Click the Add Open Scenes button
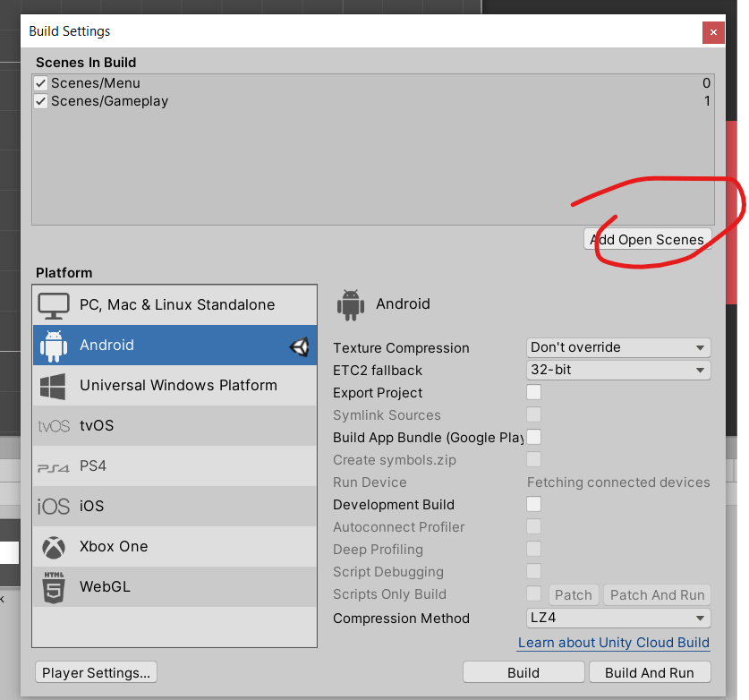The height and width of the screenshot is (700, 749). [647, 239]
